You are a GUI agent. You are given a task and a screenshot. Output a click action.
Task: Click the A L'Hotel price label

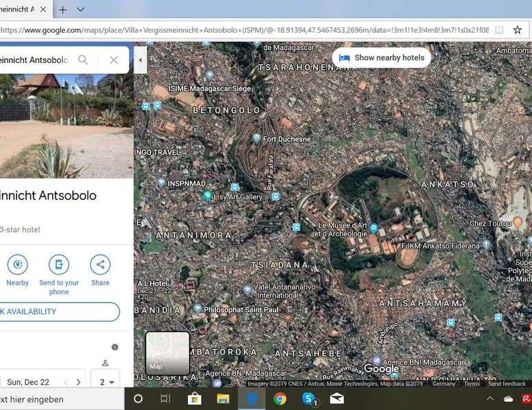[152, 290]
